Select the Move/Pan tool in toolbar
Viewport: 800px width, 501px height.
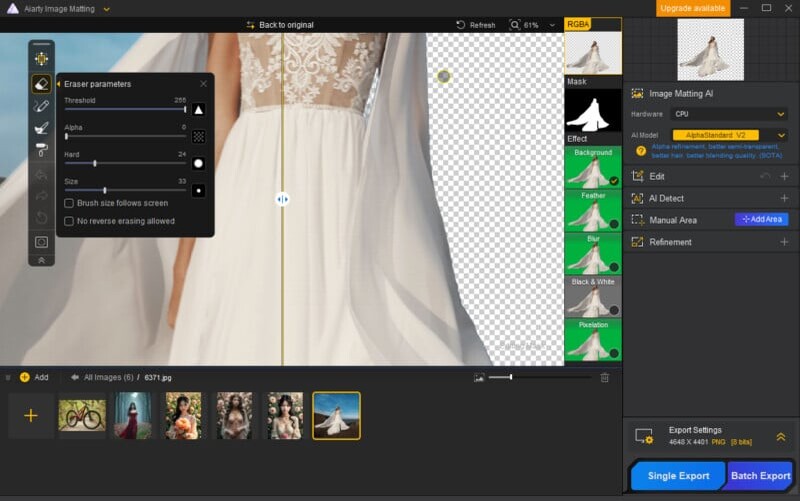pyautogui.click(x=41, y=59)
